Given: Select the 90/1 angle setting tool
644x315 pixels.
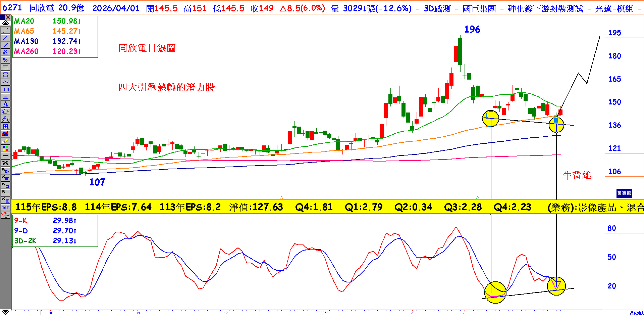Looking at the screenshot, I should click(x=5, y=111).
